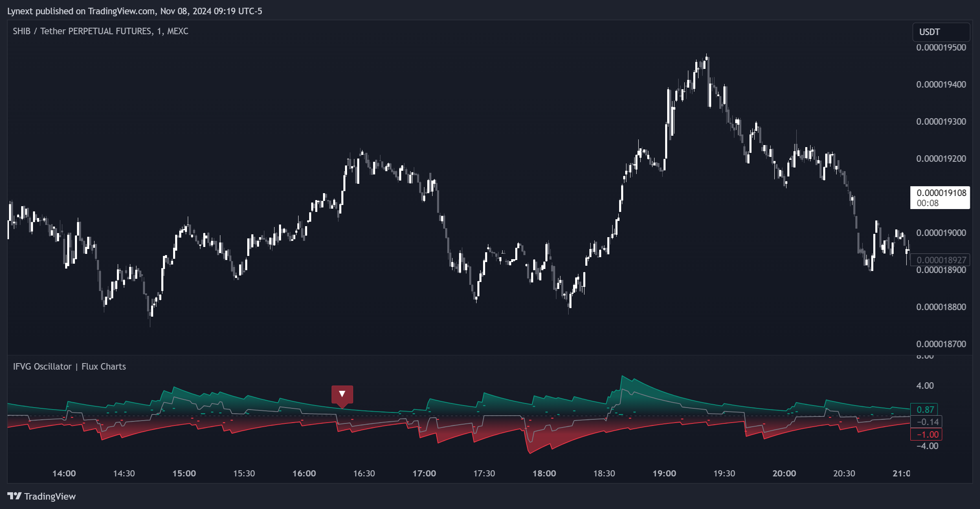Select the IFVG Oscillator indicator label
980x509 pixels.
tap(69, 366)
